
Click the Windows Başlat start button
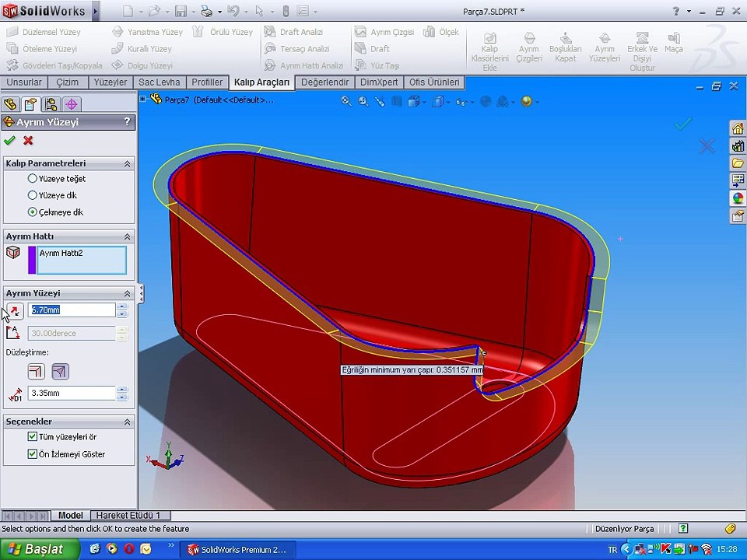pyautogui.click(x=39, y=549)
